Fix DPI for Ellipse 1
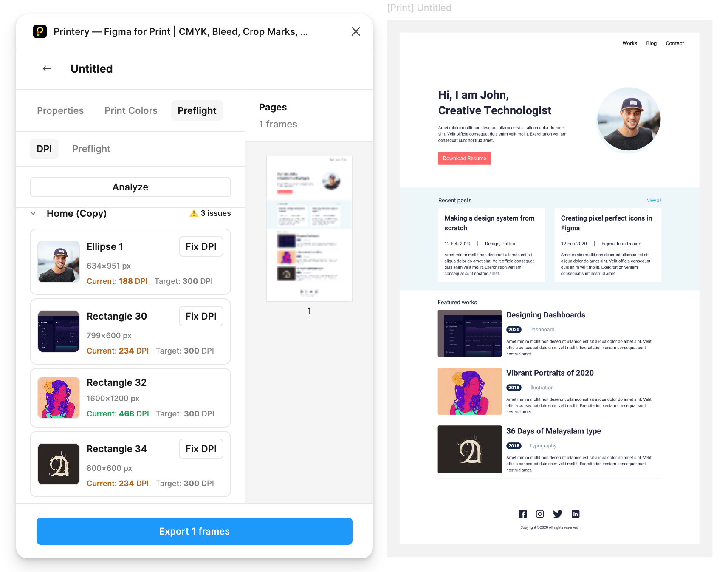 (201, 246)
